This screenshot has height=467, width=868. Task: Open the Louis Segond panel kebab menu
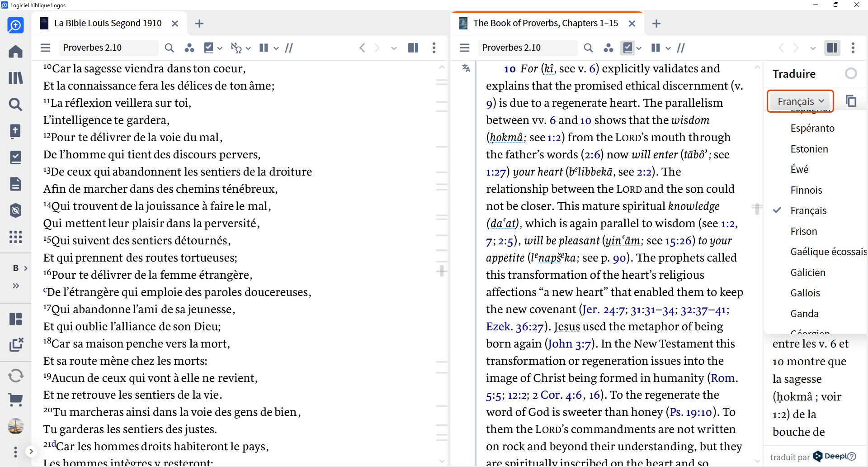point(434,48)
